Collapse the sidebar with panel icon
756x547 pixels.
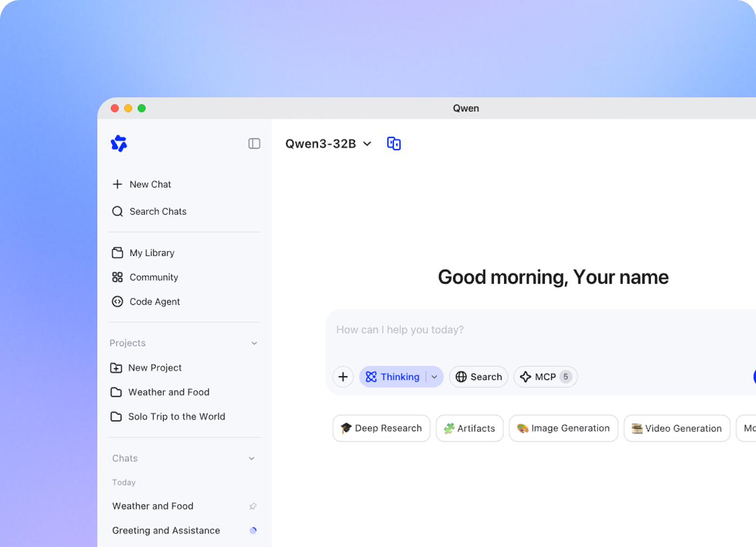(x=254, y=143)
